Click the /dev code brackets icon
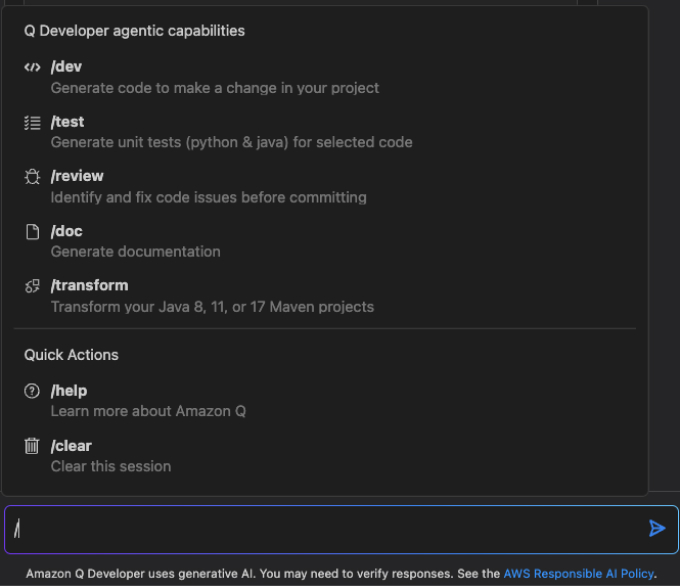The width and height of the screenshot is (680, 586). [x=32, y=67]
